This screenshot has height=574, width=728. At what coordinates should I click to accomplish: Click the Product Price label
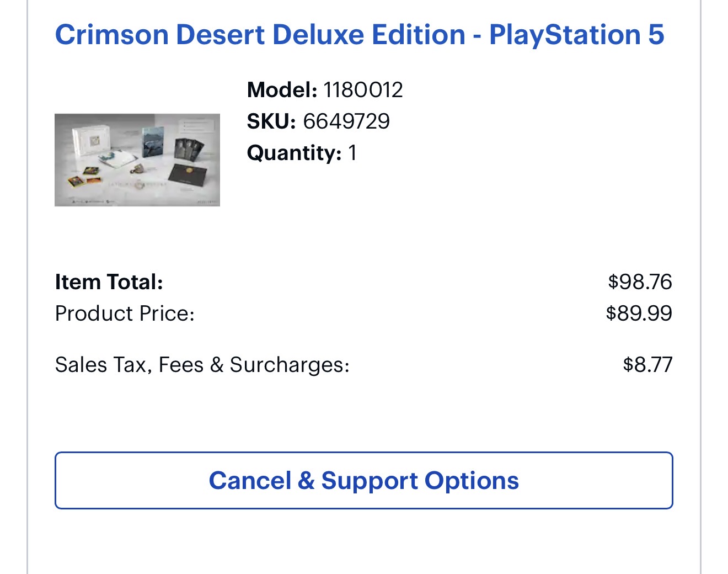[125, 313]
